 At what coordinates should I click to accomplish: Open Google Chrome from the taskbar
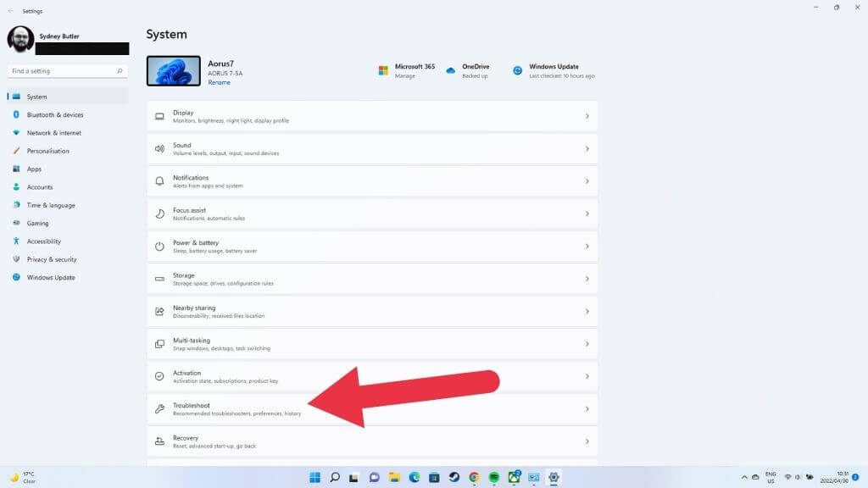(x=474, y=477)
